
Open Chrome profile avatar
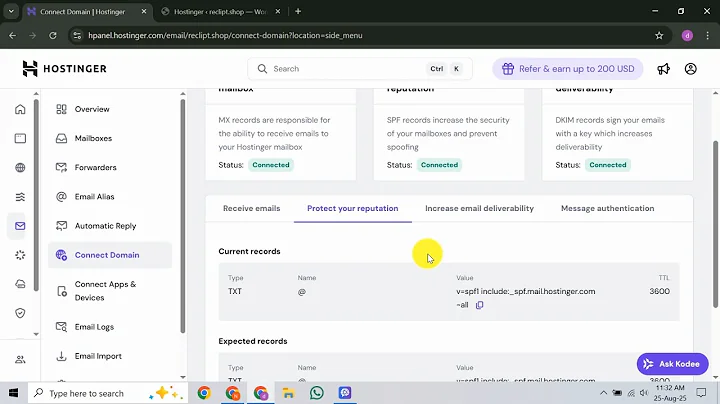pyautogui.click(x=687, y=35)
